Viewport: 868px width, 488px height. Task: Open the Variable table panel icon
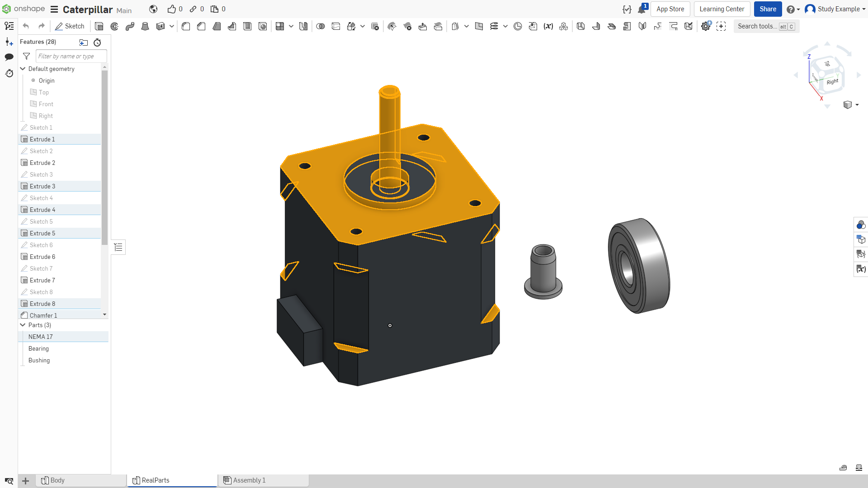(x=861, y=269)
